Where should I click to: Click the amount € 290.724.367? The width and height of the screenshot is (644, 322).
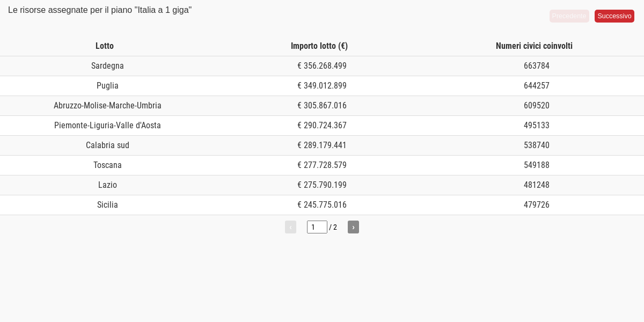pyautogui.click(x=322, y=126)
